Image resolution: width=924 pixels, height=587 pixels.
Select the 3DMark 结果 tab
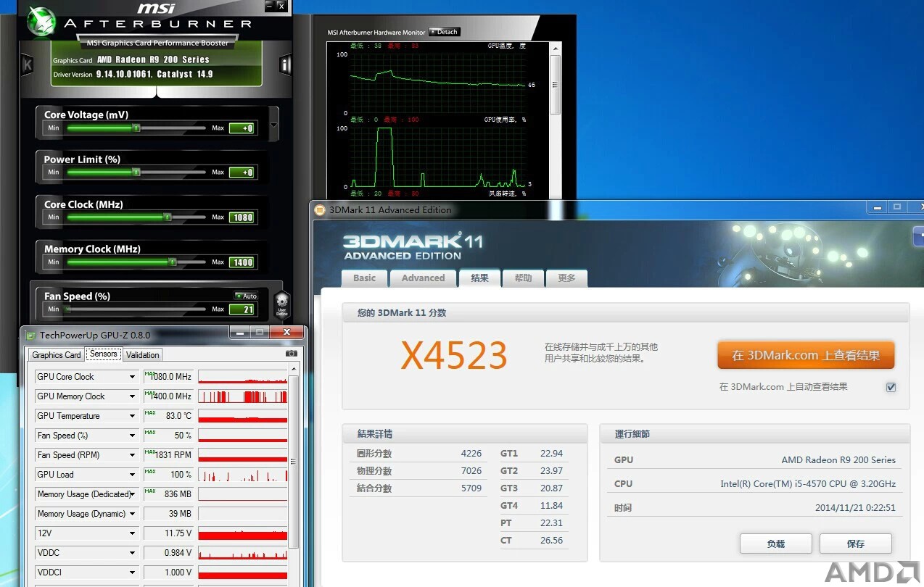(479, 278)
